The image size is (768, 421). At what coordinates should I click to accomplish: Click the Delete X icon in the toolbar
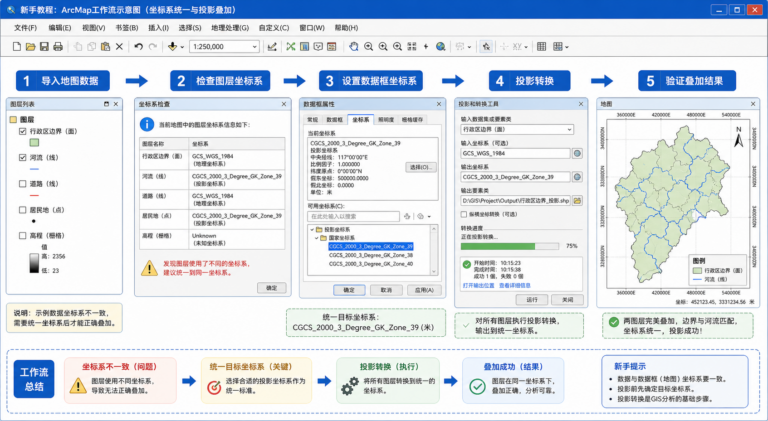tap(119, 47)
